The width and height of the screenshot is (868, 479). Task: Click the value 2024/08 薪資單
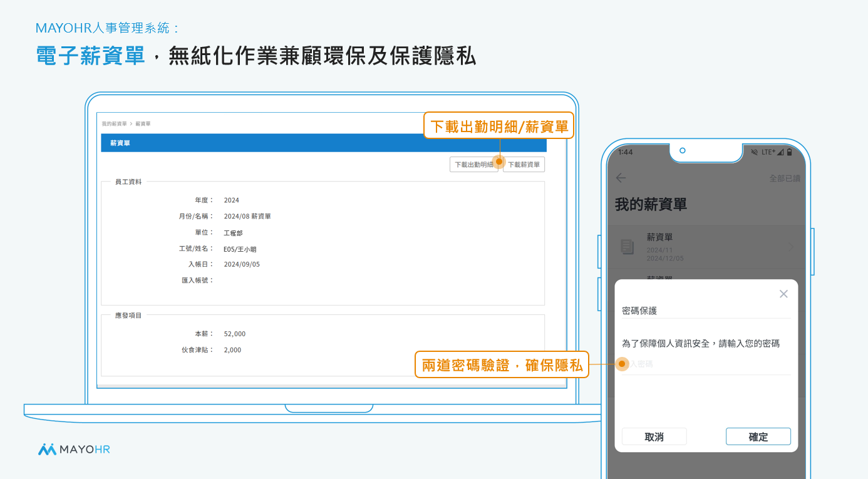(247, 217)
